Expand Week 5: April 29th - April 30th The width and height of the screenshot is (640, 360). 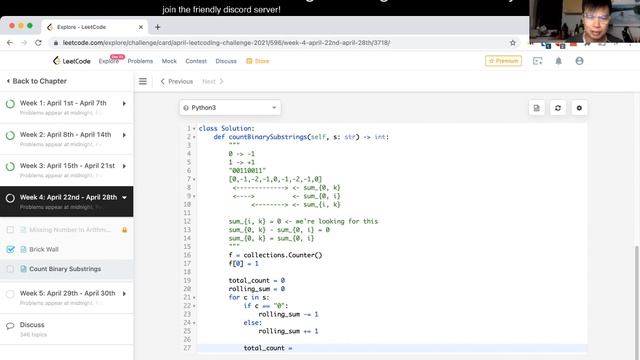[x=124, y=294]
